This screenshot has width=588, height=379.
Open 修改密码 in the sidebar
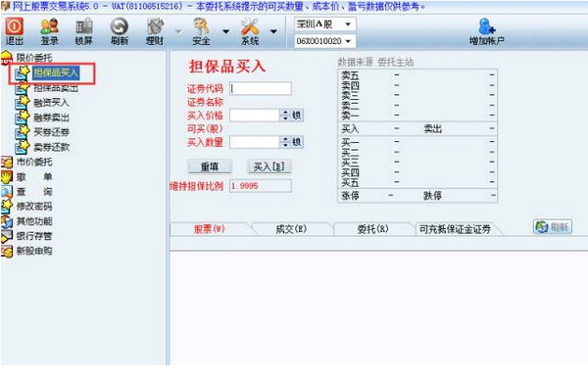(x=34, y=207)
